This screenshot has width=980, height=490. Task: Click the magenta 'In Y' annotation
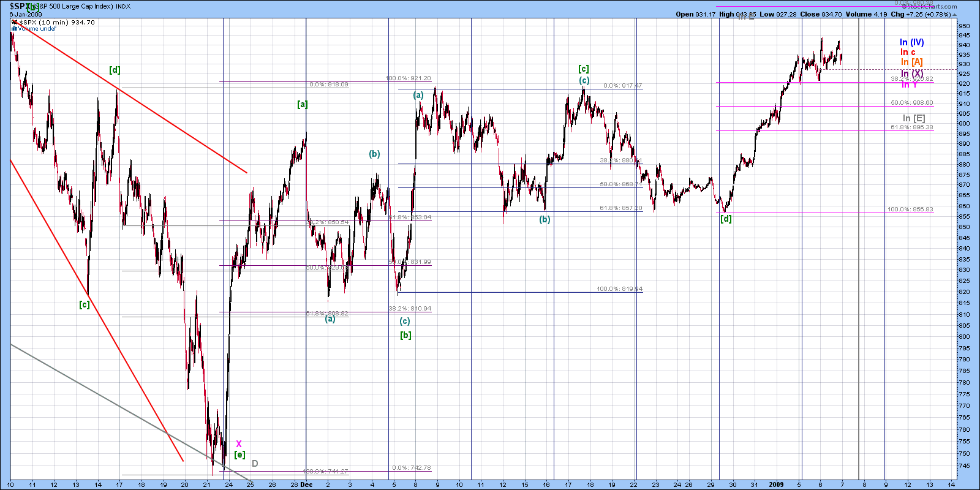coord(910,85)
